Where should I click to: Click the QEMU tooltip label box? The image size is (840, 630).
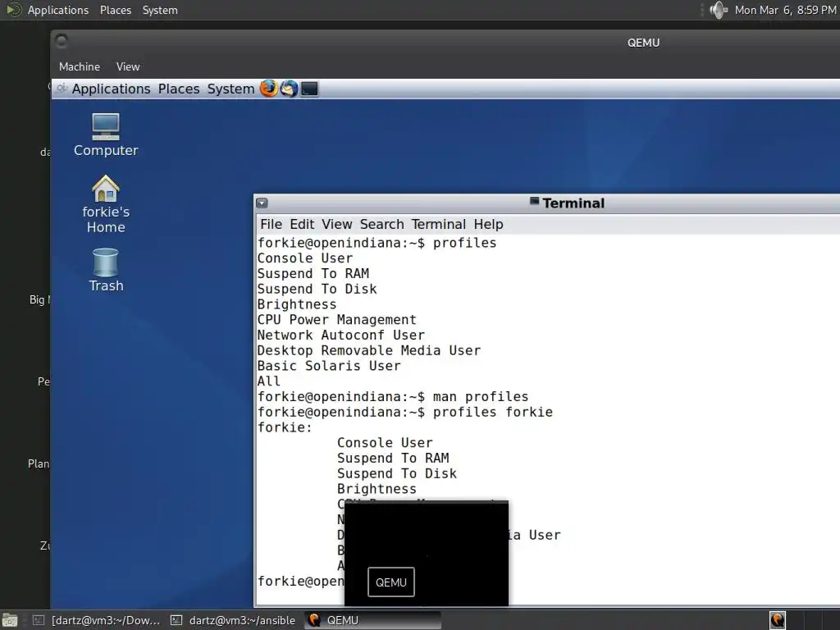click(x=391, y=582)
